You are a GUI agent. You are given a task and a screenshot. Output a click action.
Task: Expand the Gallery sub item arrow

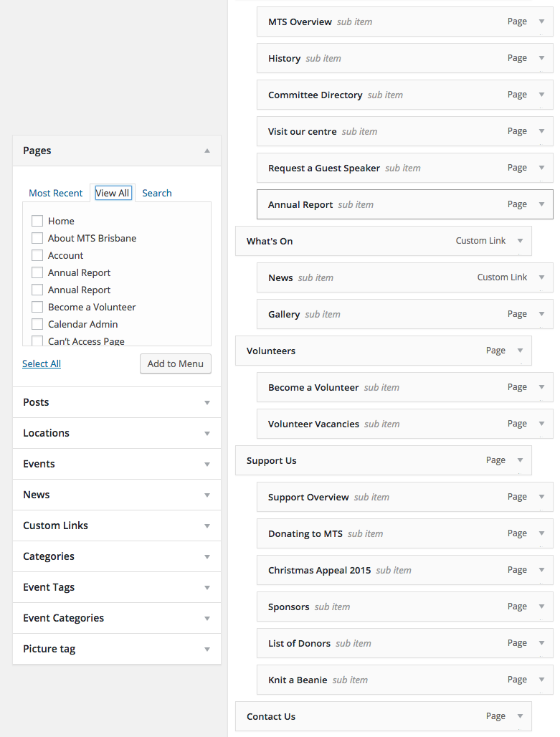[541, 314]
